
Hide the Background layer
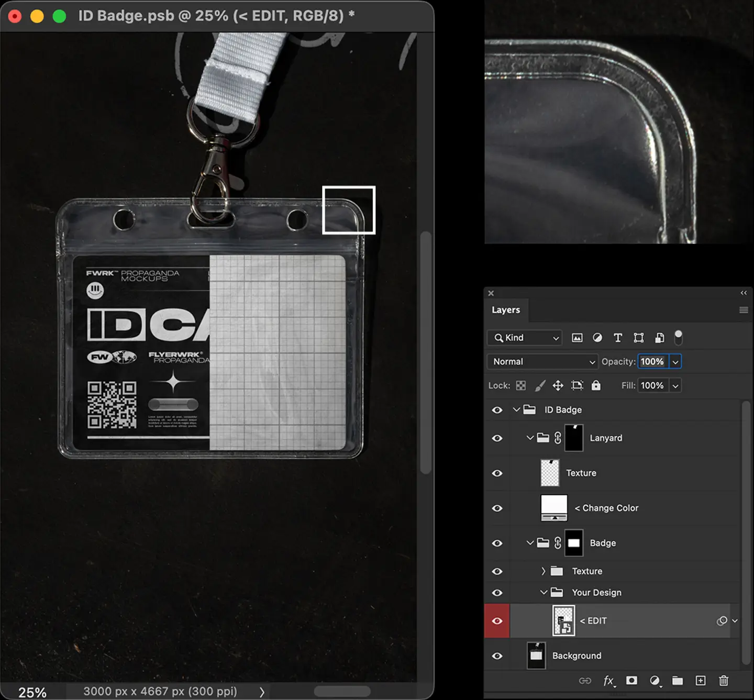497,655
